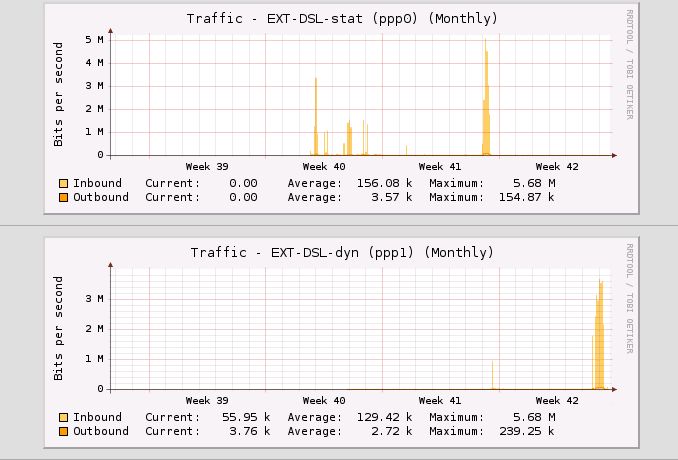Click the Inbound color swatch in ppp0 legend

[x=64, y=184]
